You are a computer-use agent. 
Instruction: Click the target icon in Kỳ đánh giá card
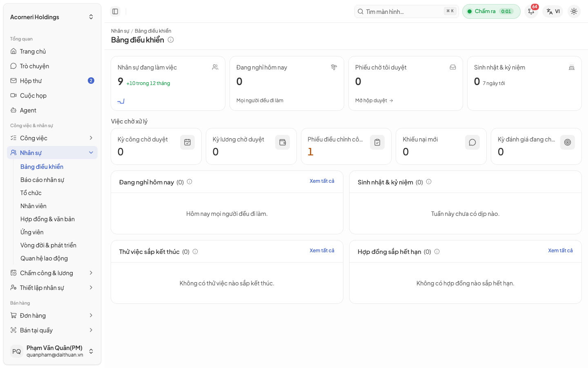click(x=568, y=142)
